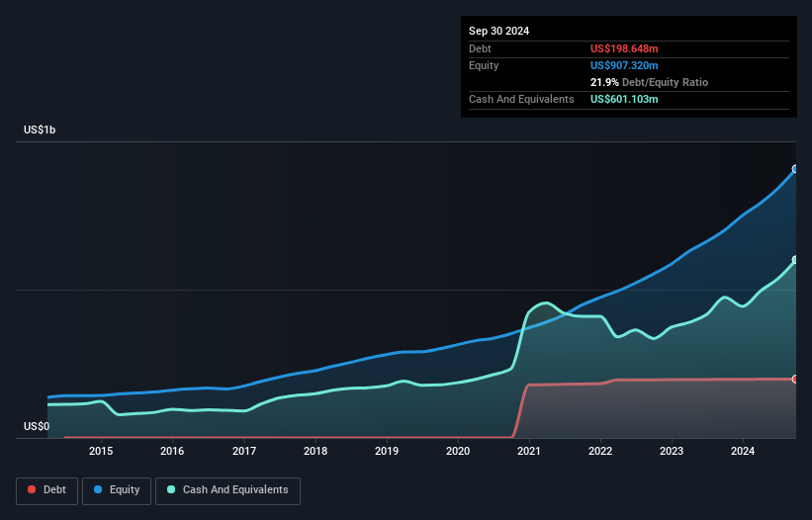The width and height of the screenshot is (812, 520).
Task: Click the red Debt legend dot
Action: [x=32, y=489]
